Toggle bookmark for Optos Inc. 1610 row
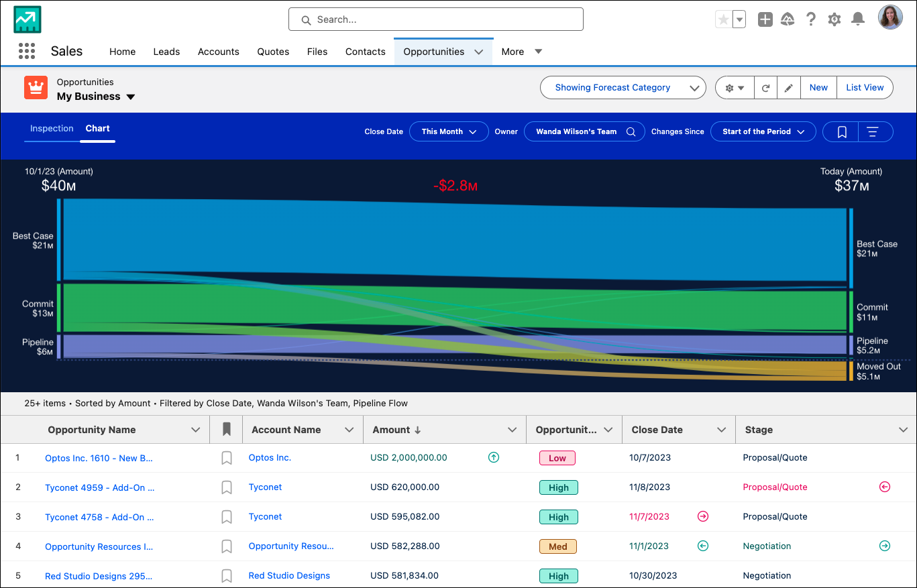This screenshot has height=588, width=917. [x=227, y=458]
